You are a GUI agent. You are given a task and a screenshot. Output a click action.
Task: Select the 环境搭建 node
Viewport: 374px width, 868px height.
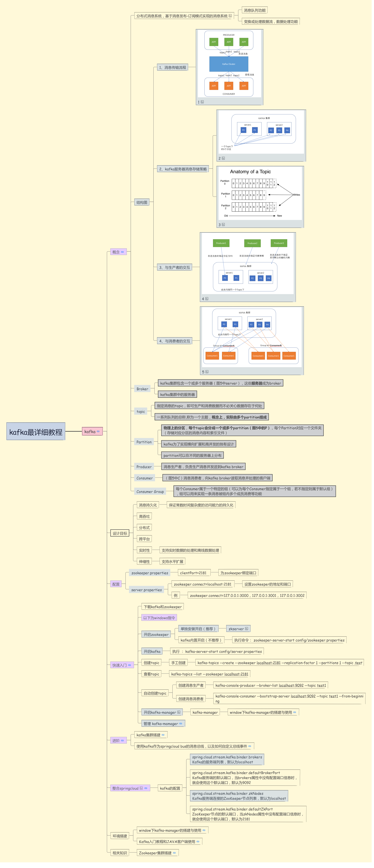(121, 841)
